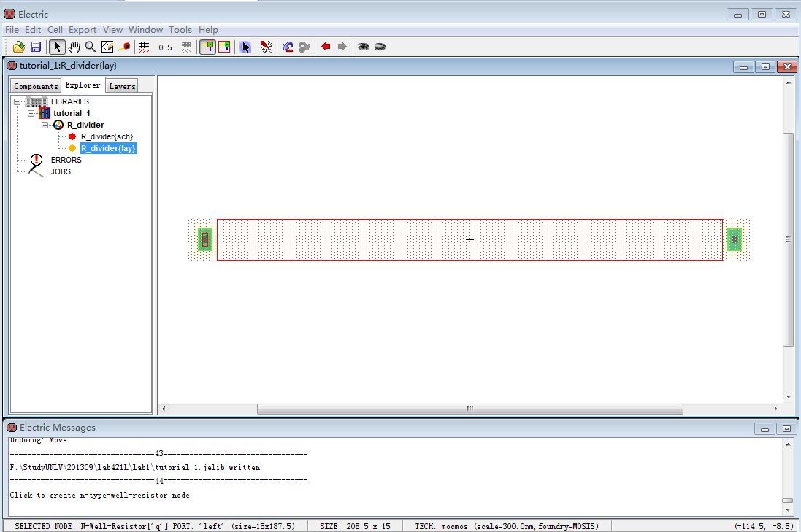This screenshot has height=532, width=801.
Task: Switch to the Components tab
Action: click(x=36, y=86)
